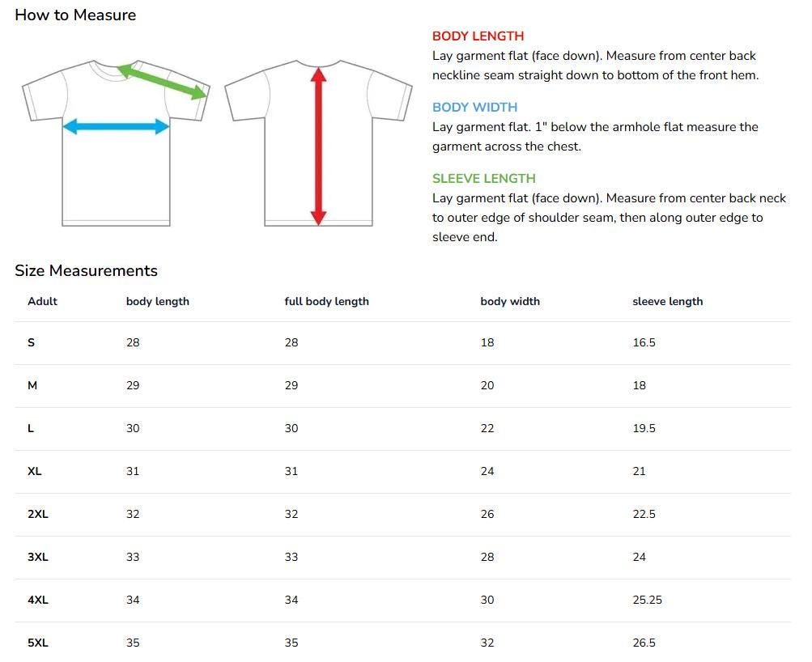Click the How to Measure heading
The height and width of the screenshot is (662, 812).
click(75, 15)
